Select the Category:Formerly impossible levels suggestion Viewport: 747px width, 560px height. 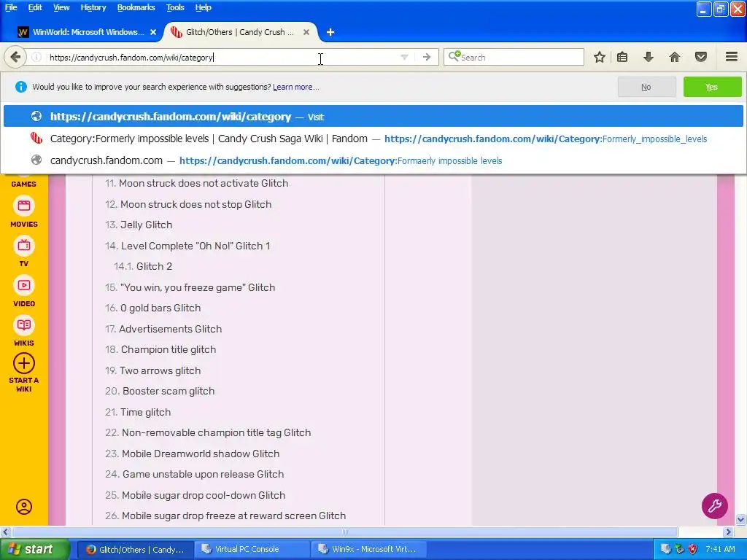tap(373, 139)
